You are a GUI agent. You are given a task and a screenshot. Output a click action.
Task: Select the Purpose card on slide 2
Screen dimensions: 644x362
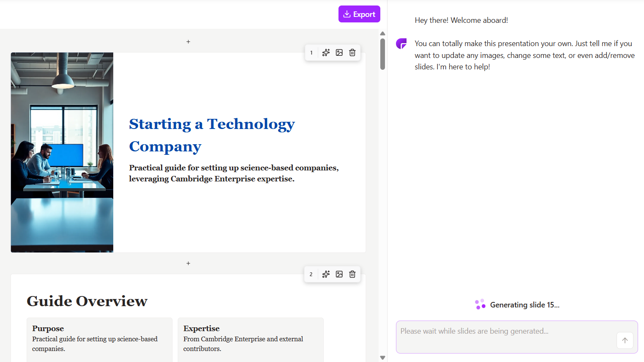(100, 340)
